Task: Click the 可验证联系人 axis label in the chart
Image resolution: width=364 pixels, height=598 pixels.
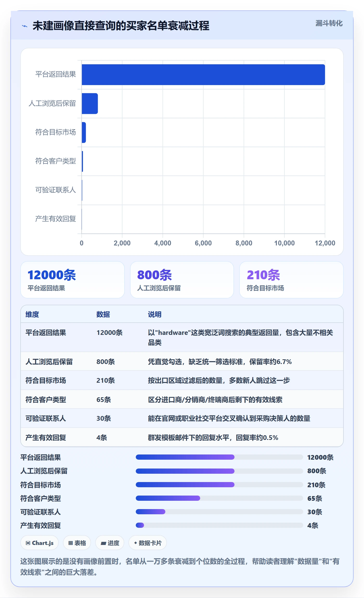Action: tap(55, 190)
